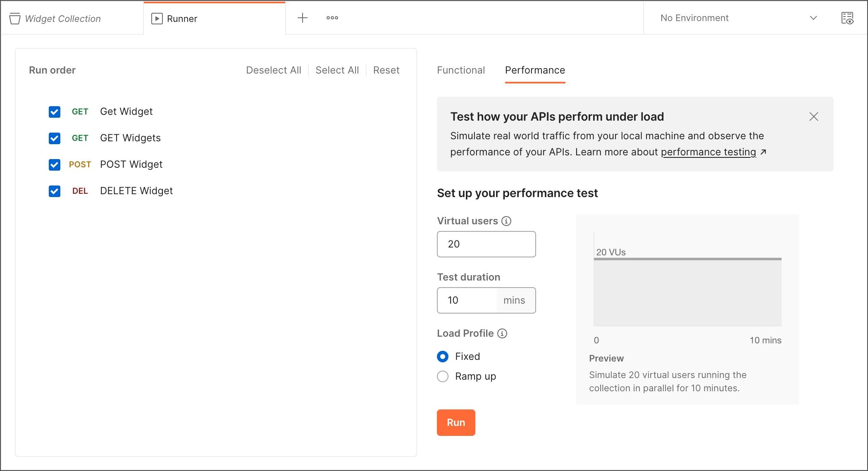Uncheck the DELETE Widget request
Screen dimensions: 868x471
pyautogui.click(x=54, y=191)
